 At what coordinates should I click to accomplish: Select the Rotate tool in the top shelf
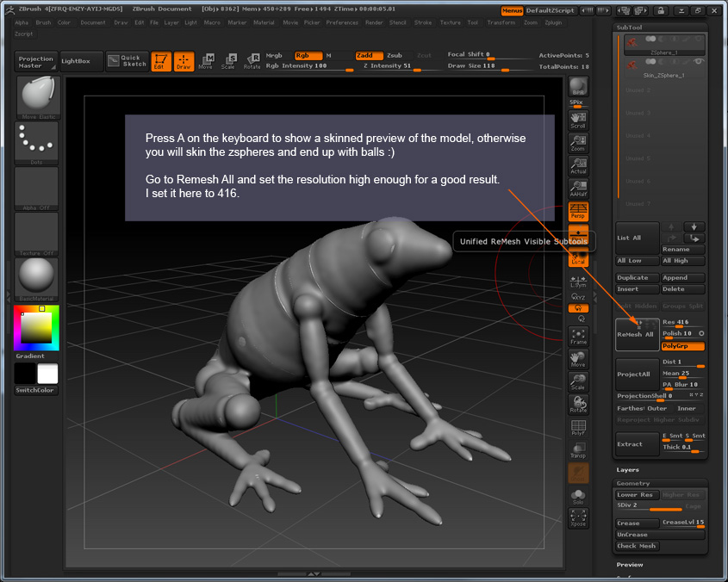coord(252,61)
